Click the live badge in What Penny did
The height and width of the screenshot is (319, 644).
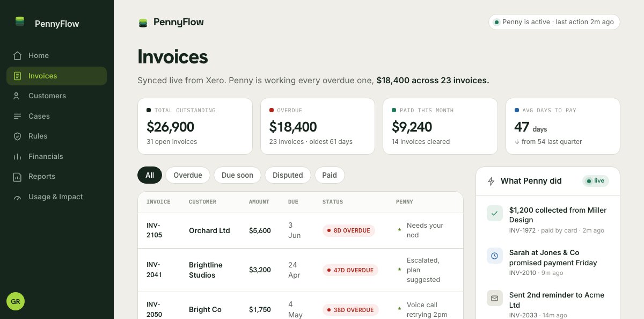596,181
